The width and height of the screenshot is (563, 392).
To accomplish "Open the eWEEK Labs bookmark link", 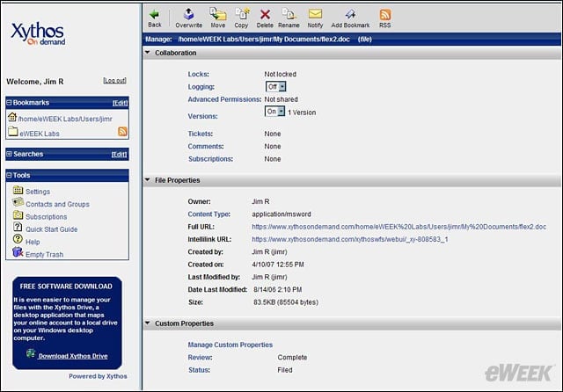I will click(40, 134).
